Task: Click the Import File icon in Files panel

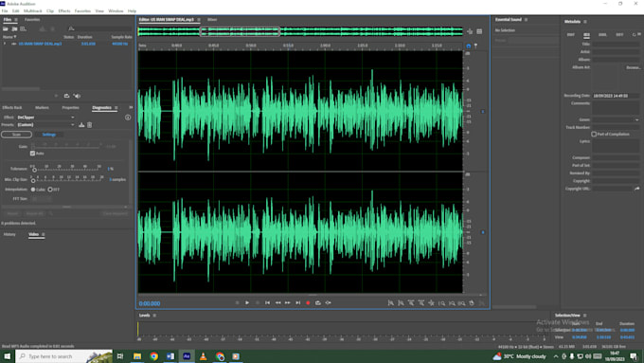Action: 14,28
